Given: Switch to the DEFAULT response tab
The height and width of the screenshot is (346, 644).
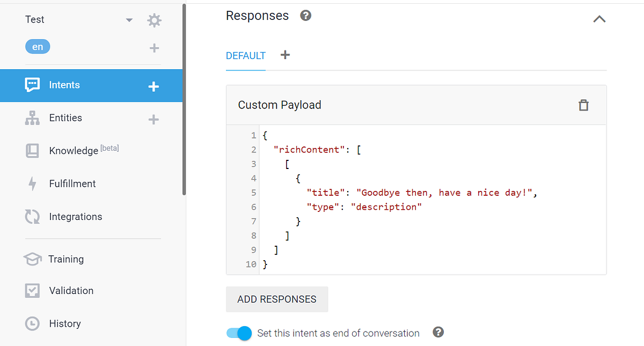Looking at the screenshot, I should coord(245,55).
